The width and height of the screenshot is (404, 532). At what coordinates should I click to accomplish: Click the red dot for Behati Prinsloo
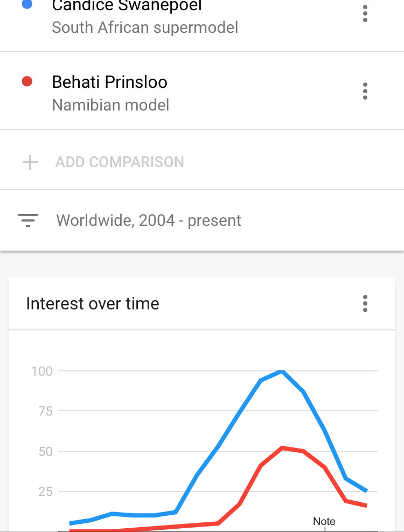tap(27, 81)
